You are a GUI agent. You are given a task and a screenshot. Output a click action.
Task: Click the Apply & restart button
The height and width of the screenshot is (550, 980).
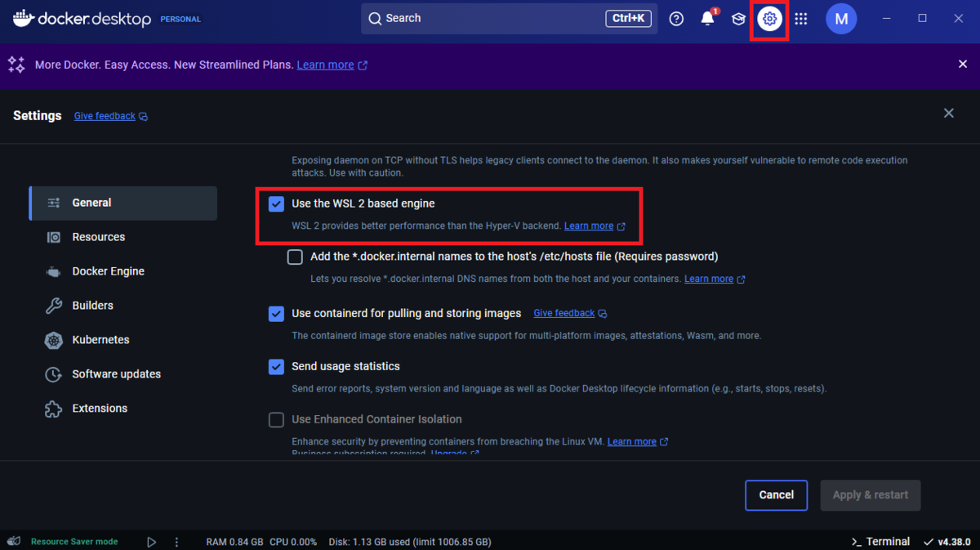coord(871,495)
